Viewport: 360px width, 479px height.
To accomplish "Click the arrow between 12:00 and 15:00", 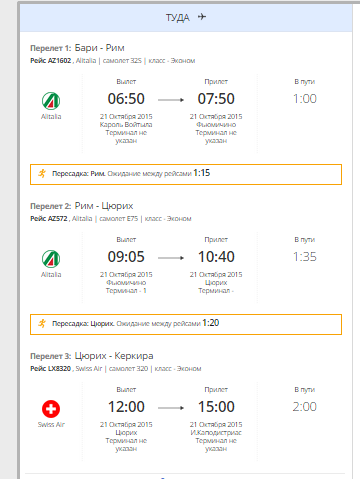I will 171,408.
